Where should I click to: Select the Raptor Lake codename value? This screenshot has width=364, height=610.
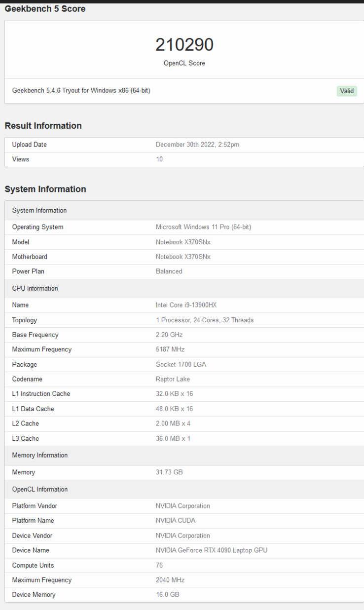[x=173, y=379]
